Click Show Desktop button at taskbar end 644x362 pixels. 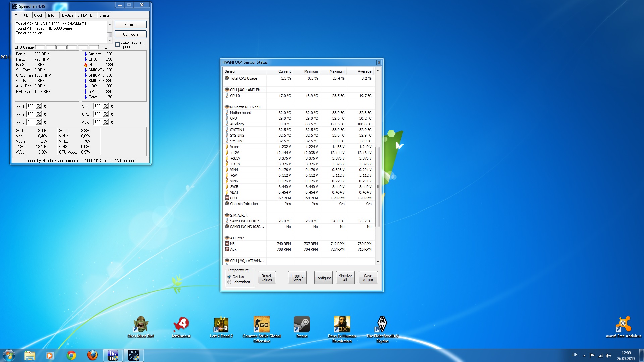pyautogui.click(x=641, y=355)
